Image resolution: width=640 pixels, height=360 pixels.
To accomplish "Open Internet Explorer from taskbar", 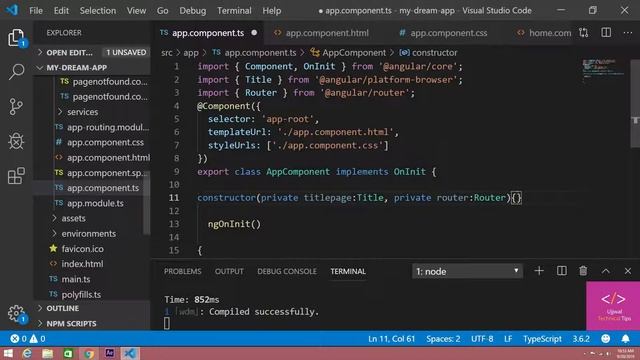I will click(27, 353).
